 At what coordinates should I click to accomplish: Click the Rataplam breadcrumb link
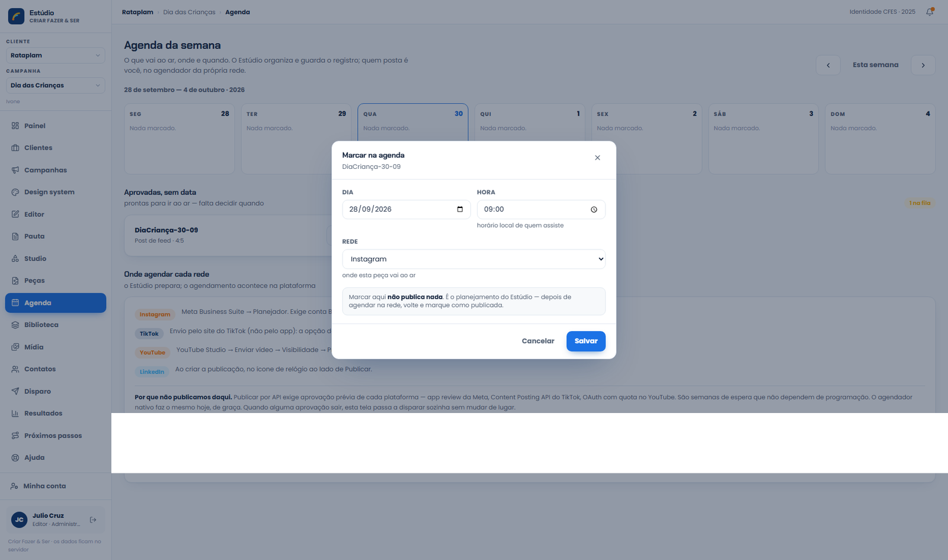coord(137,12)
